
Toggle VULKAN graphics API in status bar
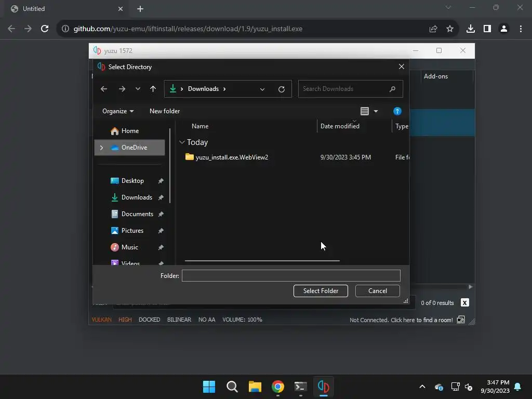101,320
